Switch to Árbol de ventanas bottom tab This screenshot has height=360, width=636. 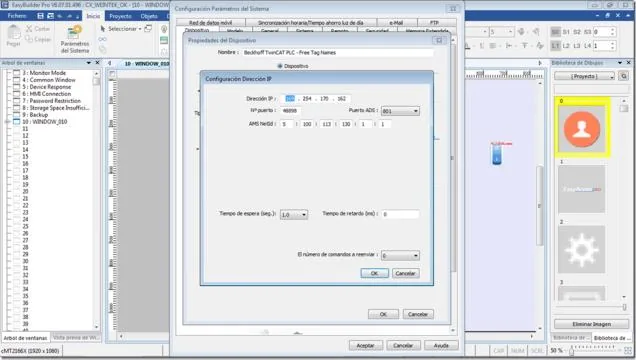click(x=26, y=338)
